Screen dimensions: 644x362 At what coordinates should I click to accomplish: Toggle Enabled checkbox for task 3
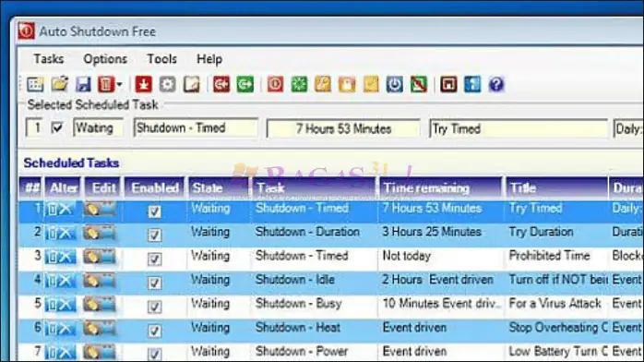coord(154,259)
